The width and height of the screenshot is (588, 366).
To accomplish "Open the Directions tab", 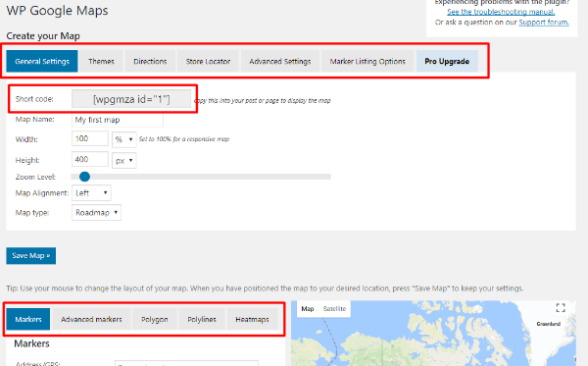I will [150, 61].
